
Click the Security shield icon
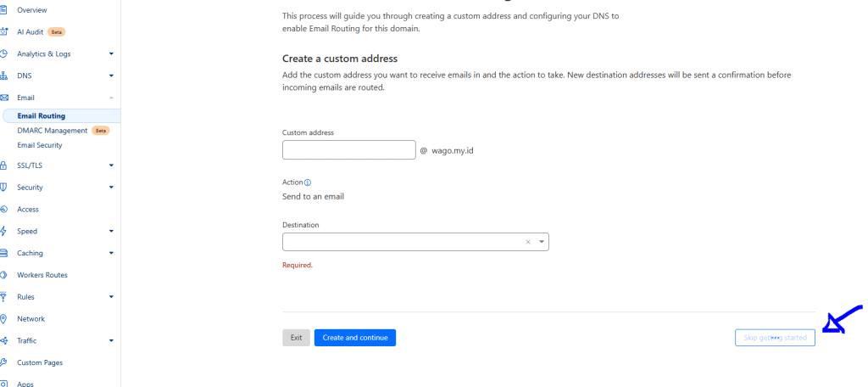(x=4, y=188)
